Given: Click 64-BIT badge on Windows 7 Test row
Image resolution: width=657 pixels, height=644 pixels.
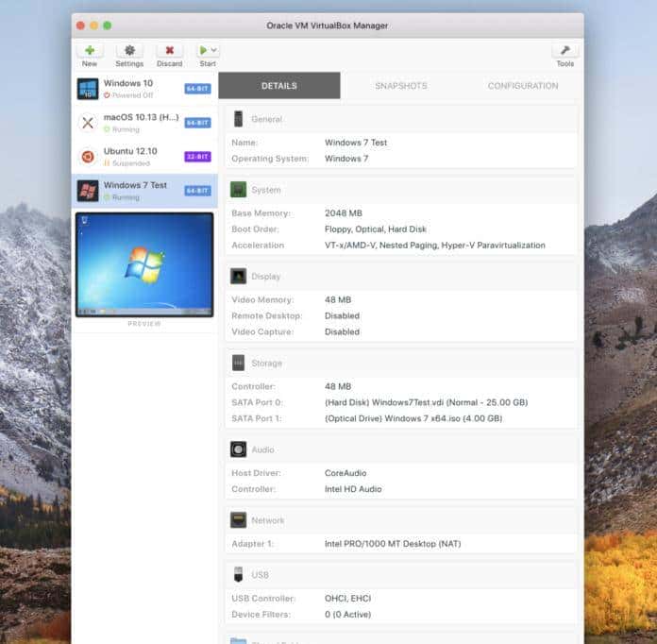Looking at the screenshot, I should click(x=197, y=191).
